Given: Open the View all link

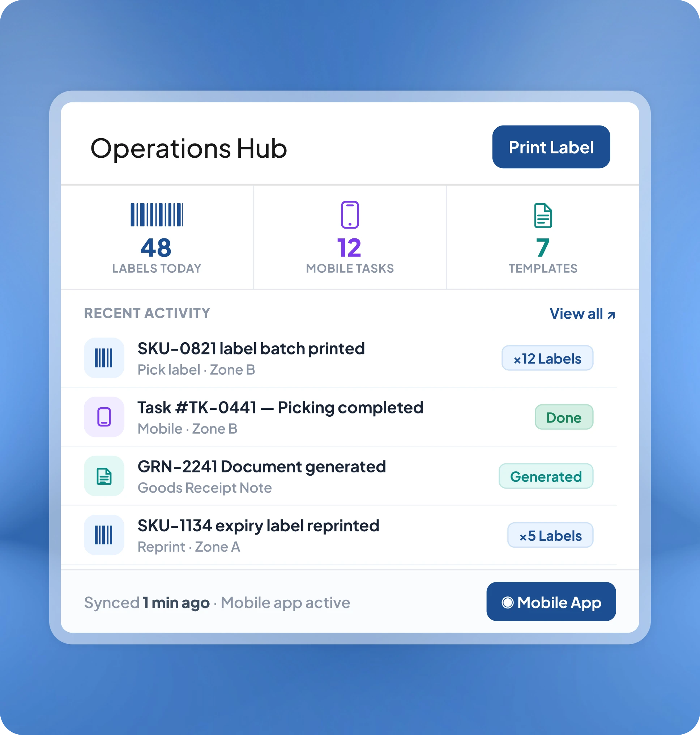Looking at the screenshot, I should click(582, 314).
